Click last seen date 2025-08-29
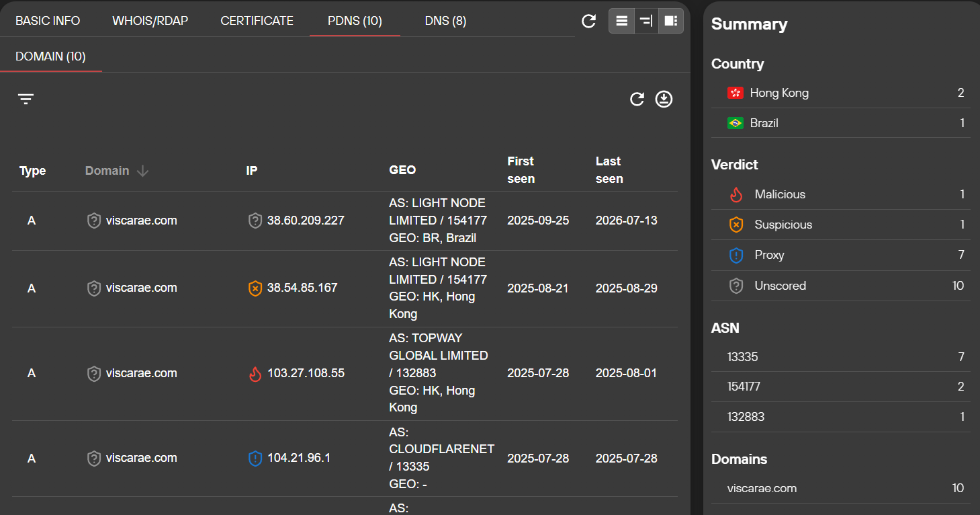 [x=627, y=288]
